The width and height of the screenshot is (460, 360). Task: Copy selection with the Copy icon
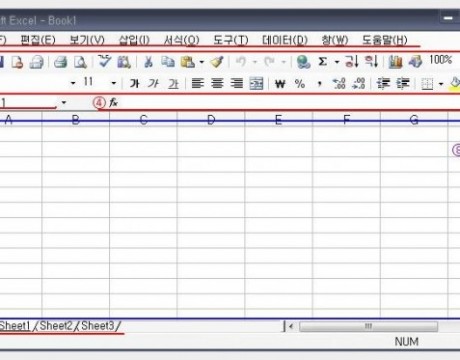[168, 62]
